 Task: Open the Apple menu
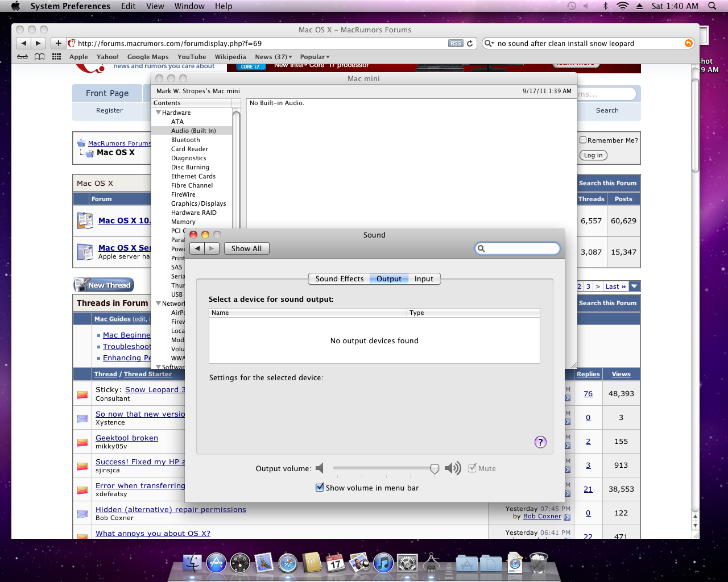(15, 6)
